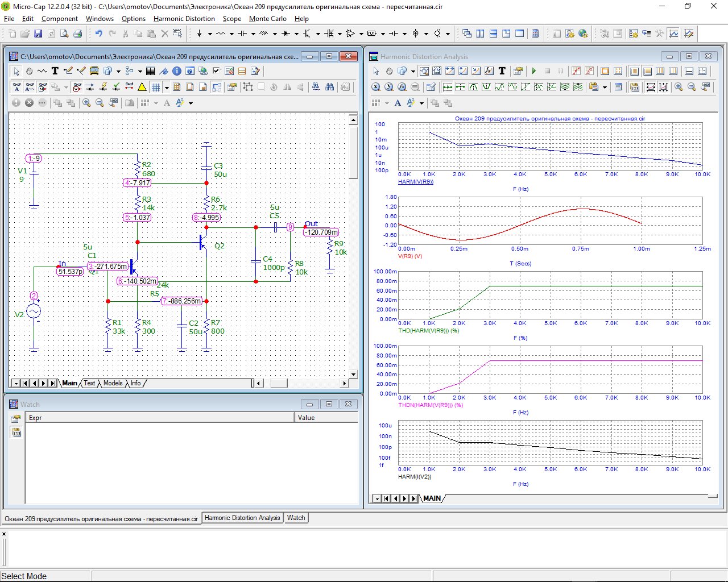Viewport: 728px width, 582px height.
Task: Toggle the schematic Grid display button
Action: coord(155,87)
